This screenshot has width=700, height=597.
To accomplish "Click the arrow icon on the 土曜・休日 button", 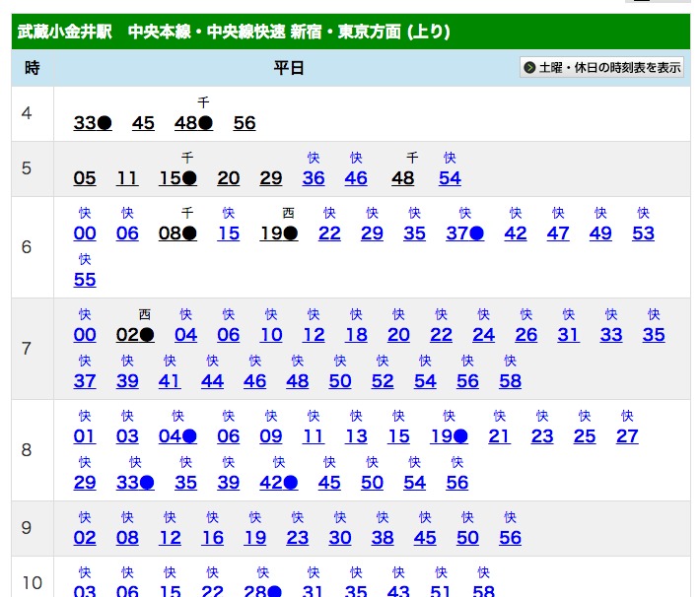I will [x=530, y=68].
